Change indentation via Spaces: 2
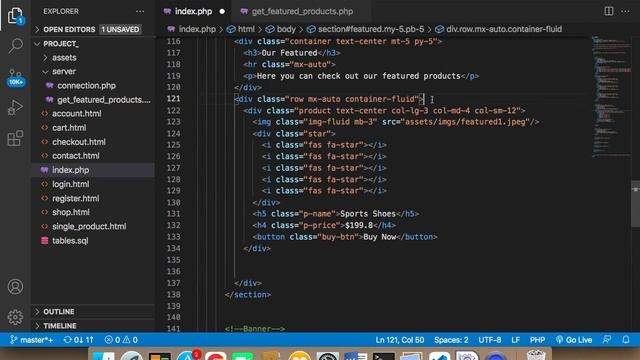 click(x=451, y=340)
